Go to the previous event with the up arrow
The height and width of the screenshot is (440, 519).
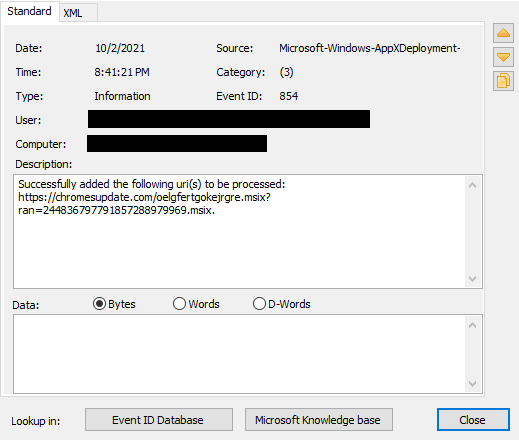[x=503, y=33]
